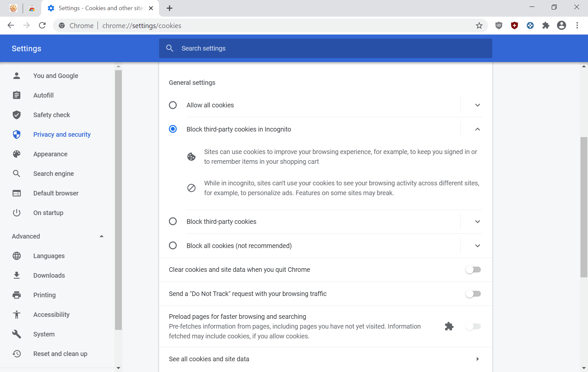The image size is (588, 372).
Task: Select the Safety check sidebar icon
Action: coord(16,115)
